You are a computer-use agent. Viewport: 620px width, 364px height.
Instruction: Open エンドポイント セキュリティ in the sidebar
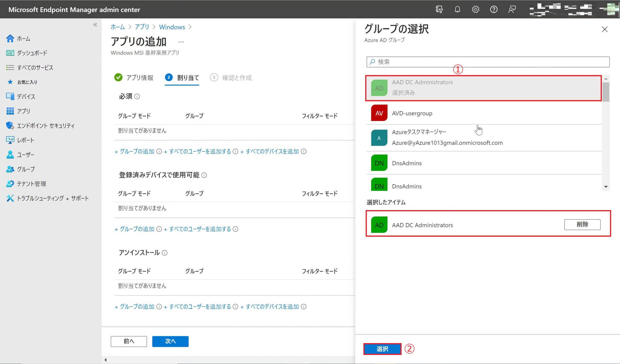[46, 126]
